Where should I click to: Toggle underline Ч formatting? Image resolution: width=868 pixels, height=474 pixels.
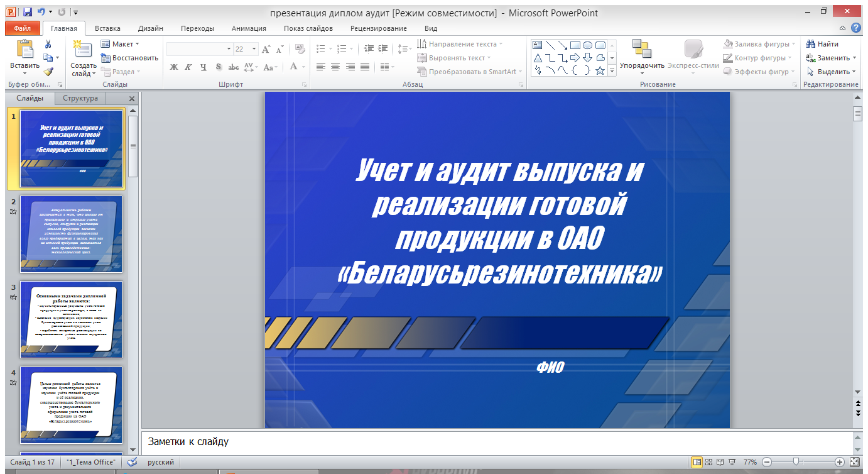point(203,67)
